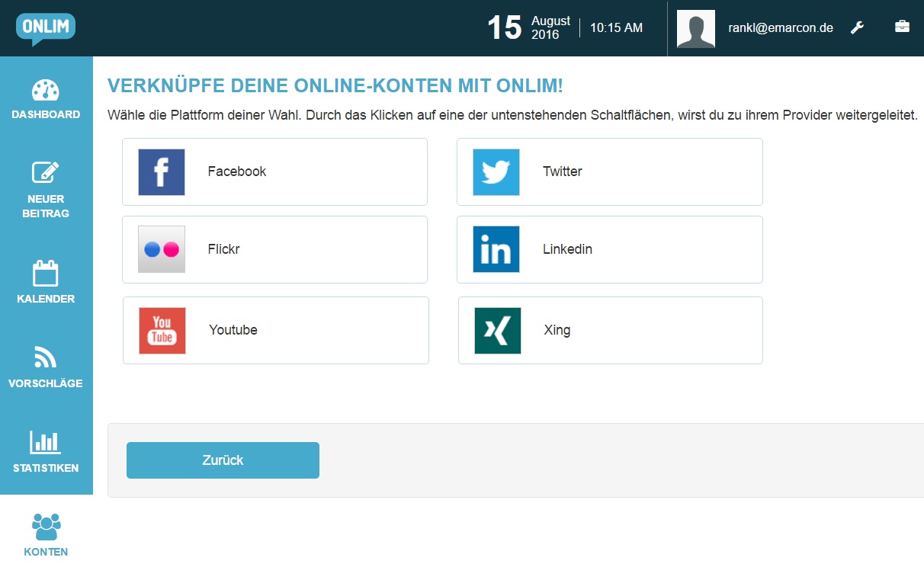Open the Kalender calendar icon
This screenshot has width=924, height=564.
[46, 274]
